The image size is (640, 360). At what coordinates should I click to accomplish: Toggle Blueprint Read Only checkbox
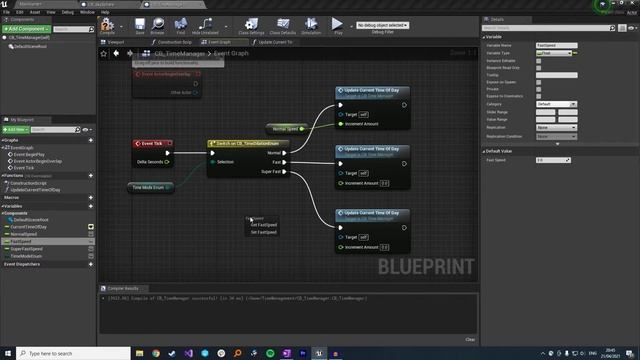pyautogui.click(x=538, y=68)
